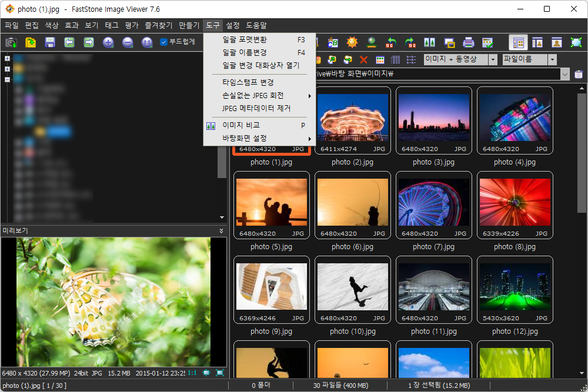This screenshot has width=588, height=392.
Task: Select the details view style icon
Action: [396, 59]
